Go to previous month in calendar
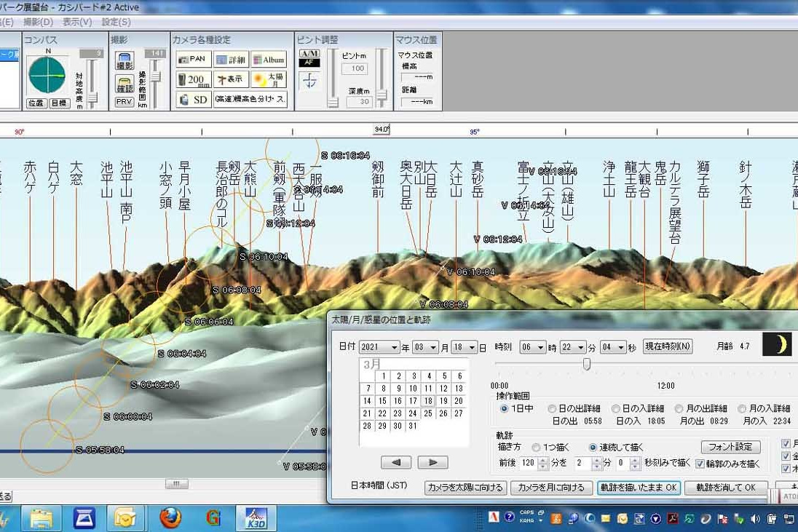Viewport: 798px width, 532px height. 396,462
